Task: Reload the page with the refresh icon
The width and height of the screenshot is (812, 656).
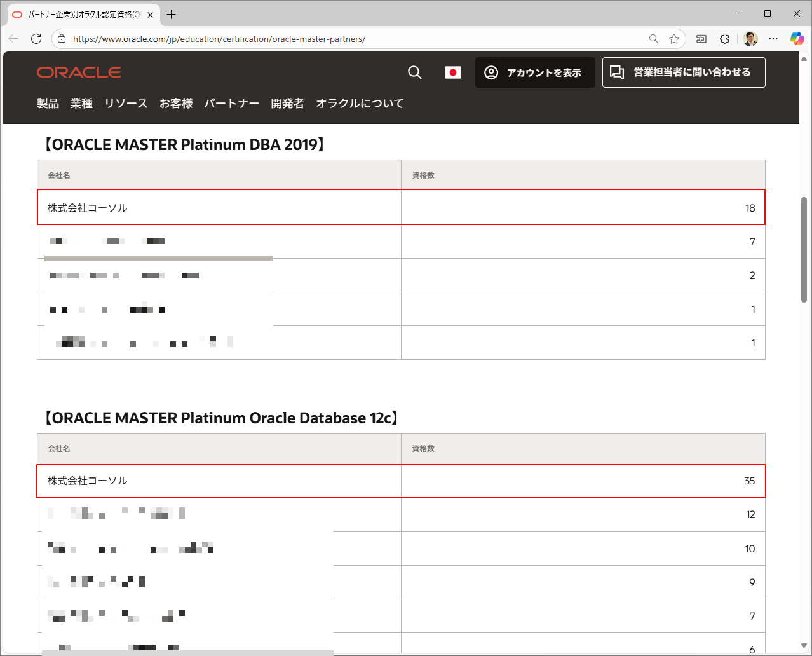Action: [36, 39]
